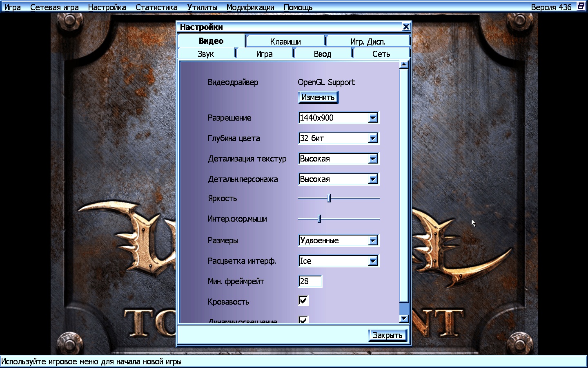
Task: Switch to the Игр. Дисп. tab
Action: click(x=368, y=41)
